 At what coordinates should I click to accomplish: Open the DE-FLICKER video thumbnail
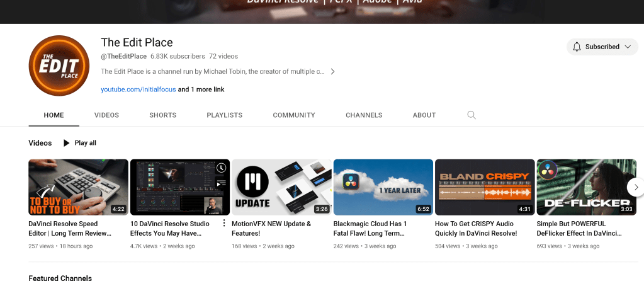(587, 187)
